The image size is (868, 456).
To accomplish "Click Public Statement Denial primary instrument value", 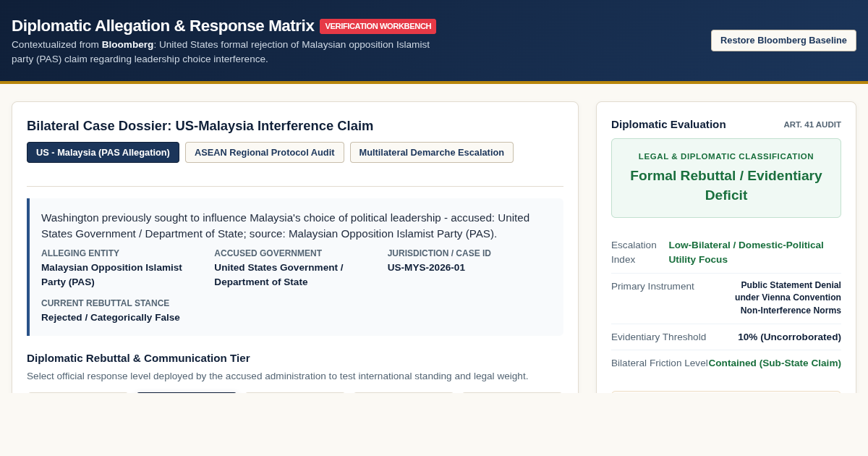I will [x=788, y=298].
